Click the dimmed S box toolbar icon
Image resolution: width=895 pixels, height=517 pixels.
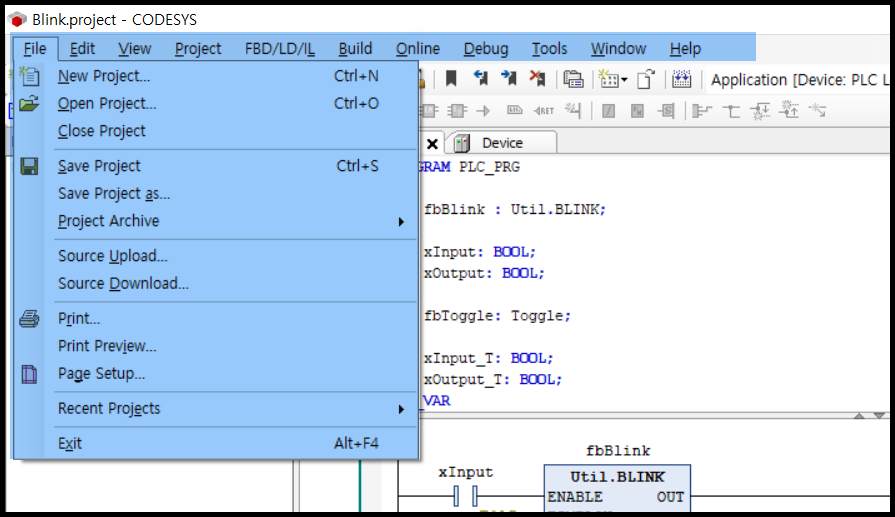point(666,111)
